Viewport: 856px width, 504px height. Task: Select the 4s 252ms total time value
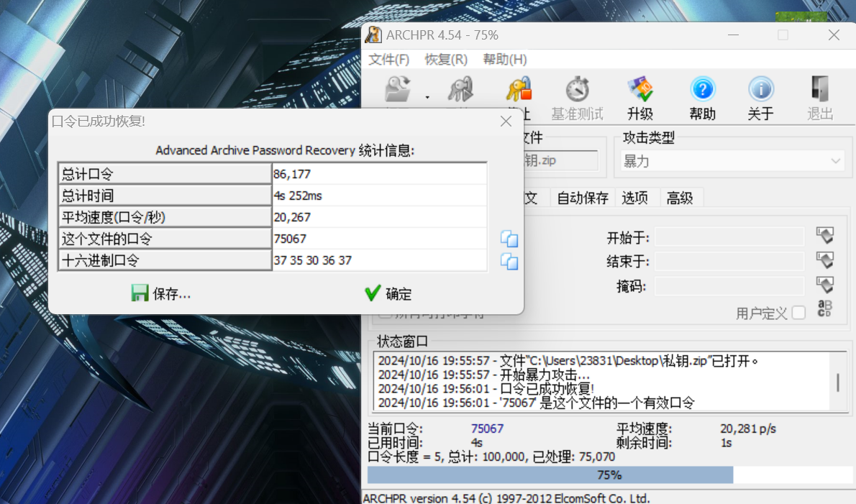379,196
